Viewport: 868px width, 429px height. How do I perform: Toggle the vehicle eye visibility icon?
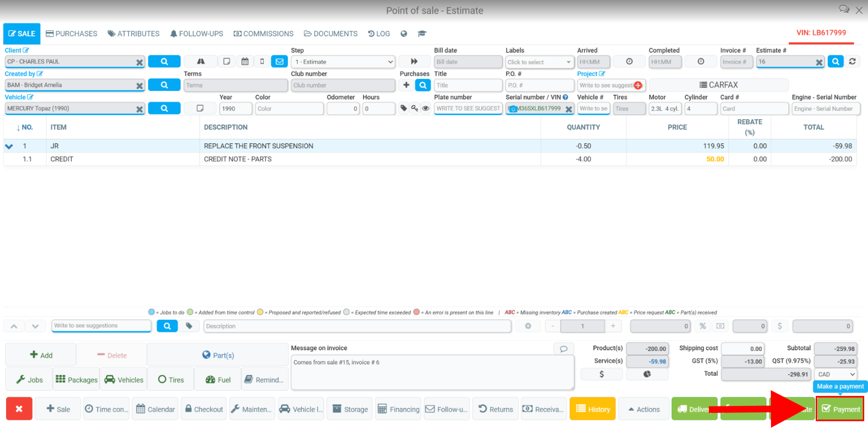pos(425,108)
